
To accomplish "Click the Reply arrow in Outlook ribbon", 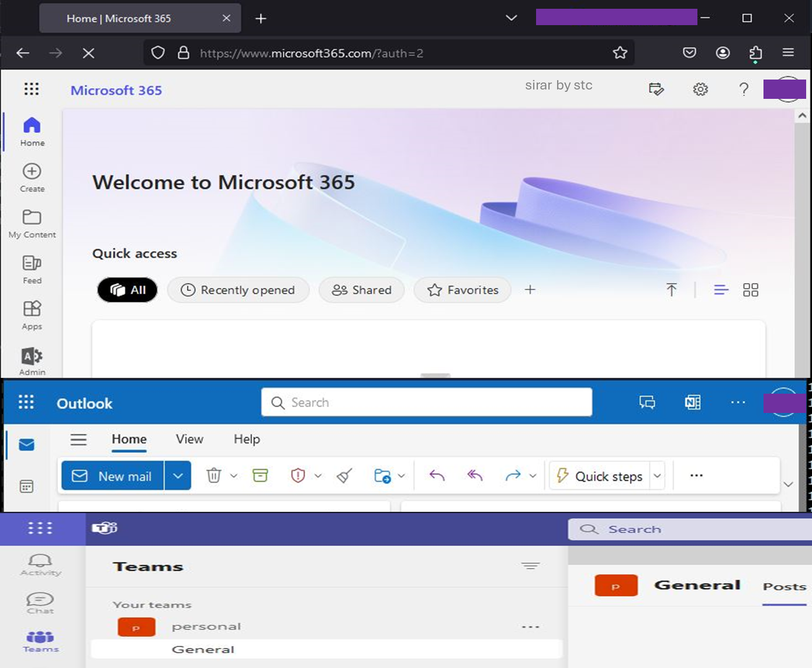I will pos(437,476).
